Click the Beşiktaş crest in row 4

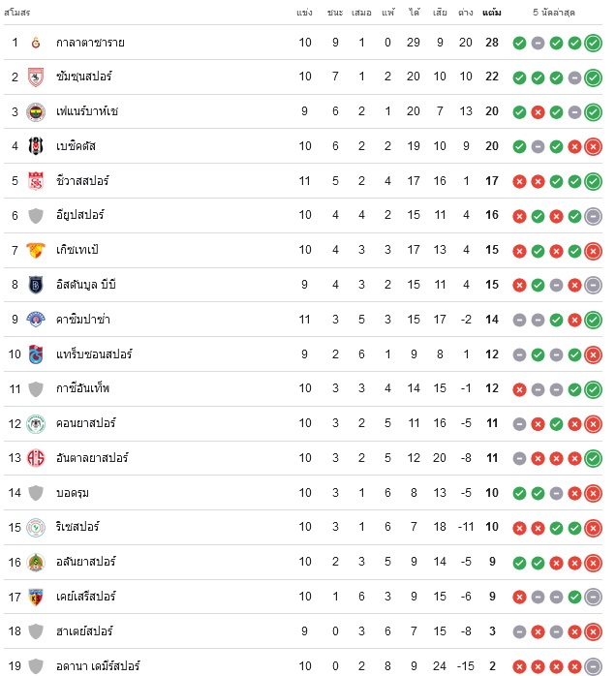tap(36, 146)
